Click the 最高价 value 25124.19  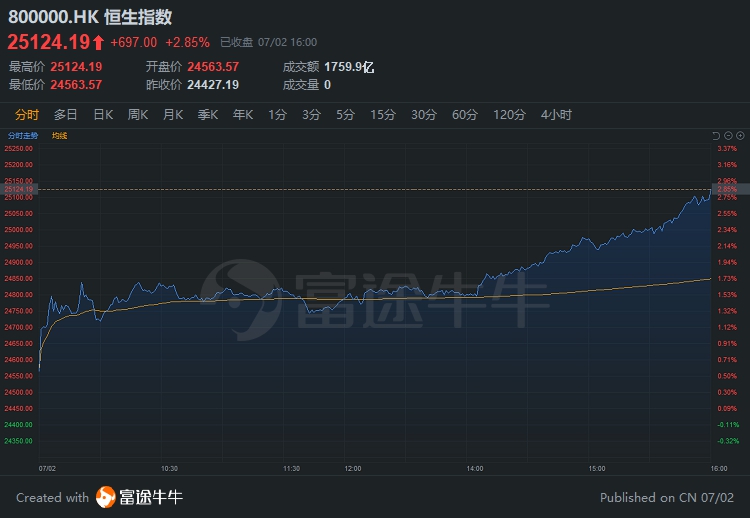tap(76, 67)
